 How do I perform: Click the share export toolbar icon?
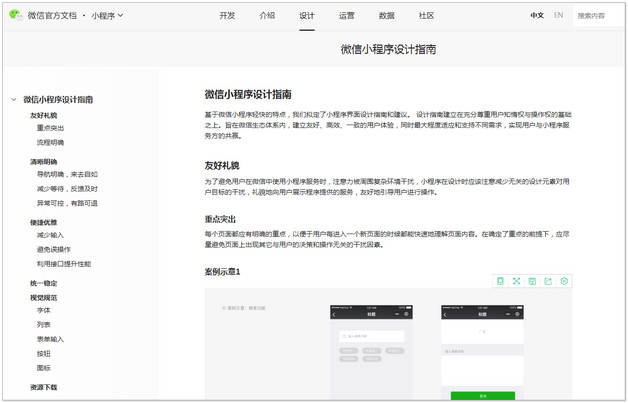point(548,281)
